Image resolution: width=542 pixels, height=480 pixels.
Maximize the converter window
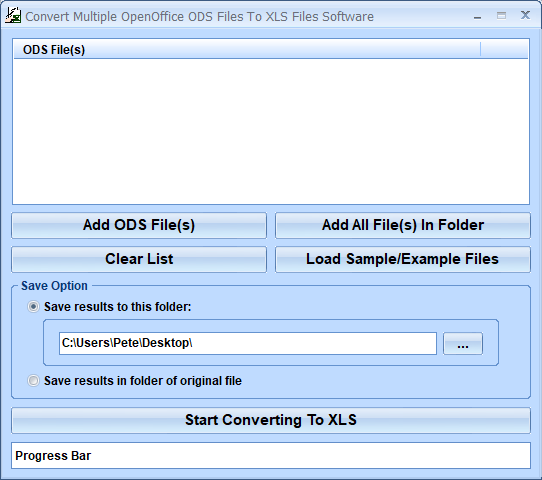(x=501, y=16)
